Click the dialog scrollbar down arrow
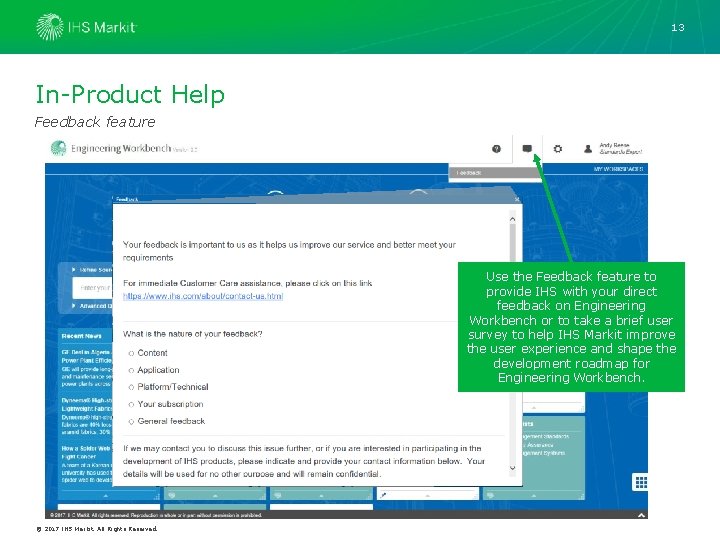 point(512,468)
